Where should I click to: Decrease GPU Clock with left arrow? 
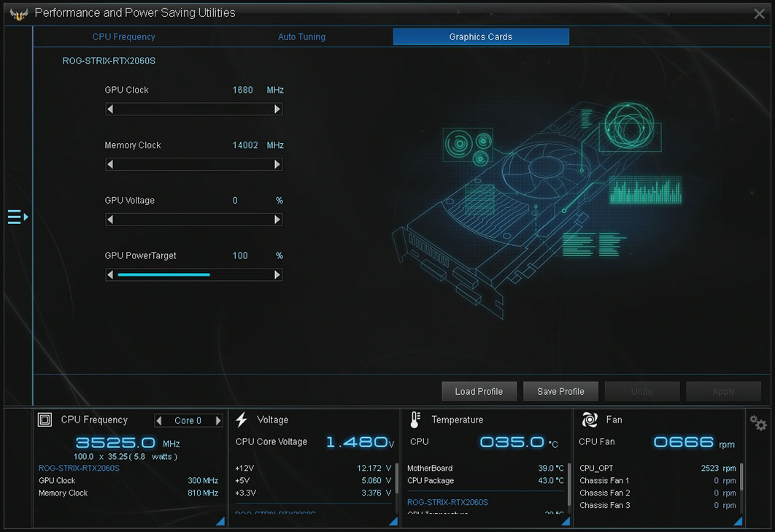coord(110,109)
